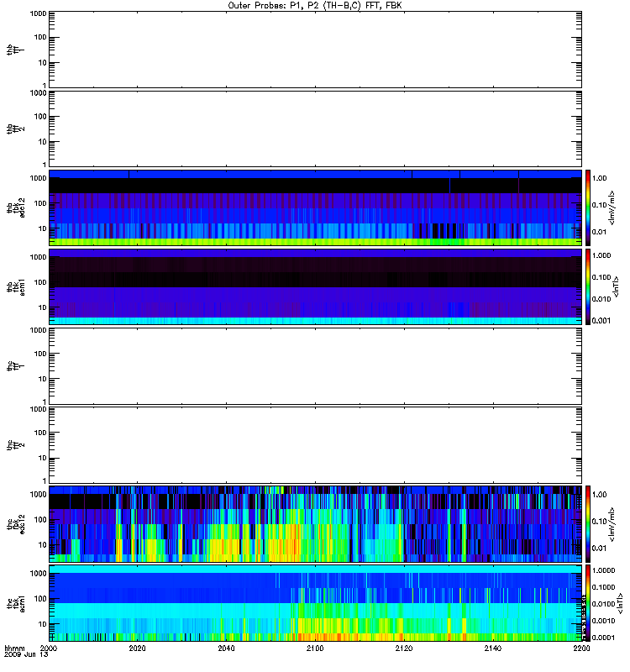The width and height of the screenshot is (630, 672).
Task: Click "0.001" on the thb scm1 color bar
Action: pos(601,321)
